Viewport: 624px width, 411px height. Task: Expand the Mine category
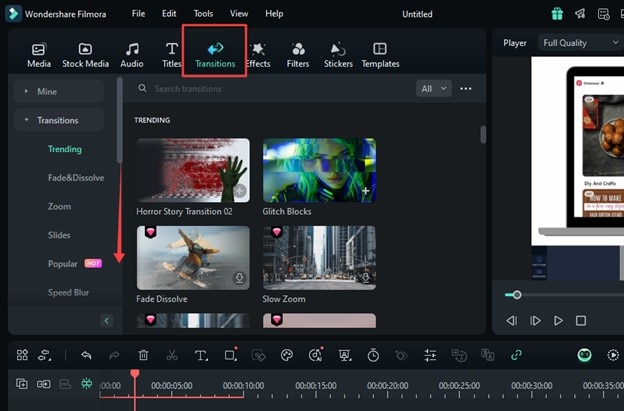tap(59, 92)
